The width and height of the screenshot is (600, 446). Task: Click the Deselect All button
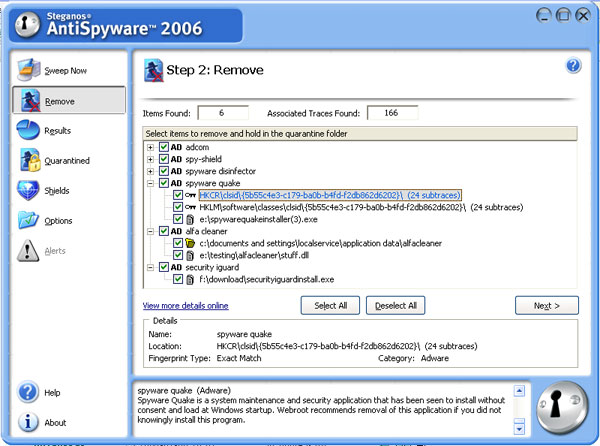396,306
